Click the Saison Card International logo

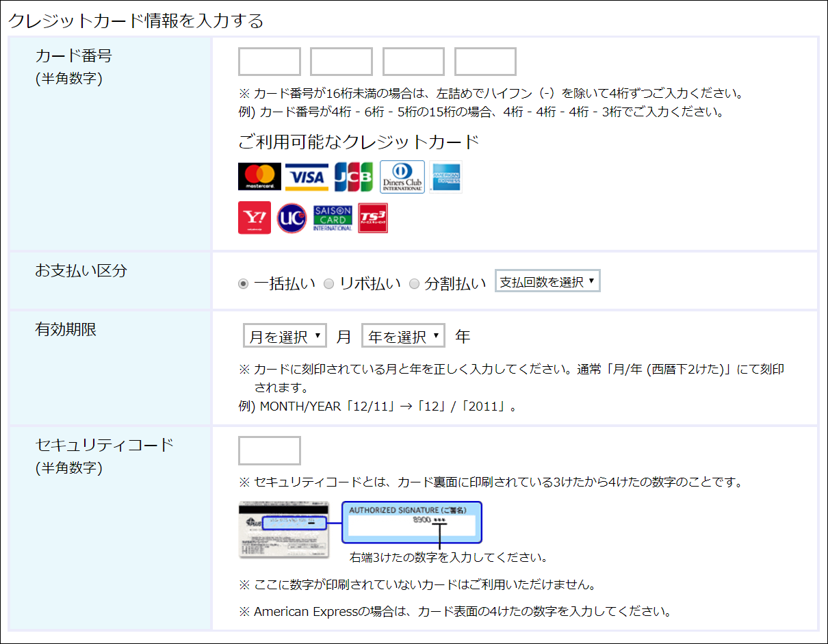tap(333, 218)
